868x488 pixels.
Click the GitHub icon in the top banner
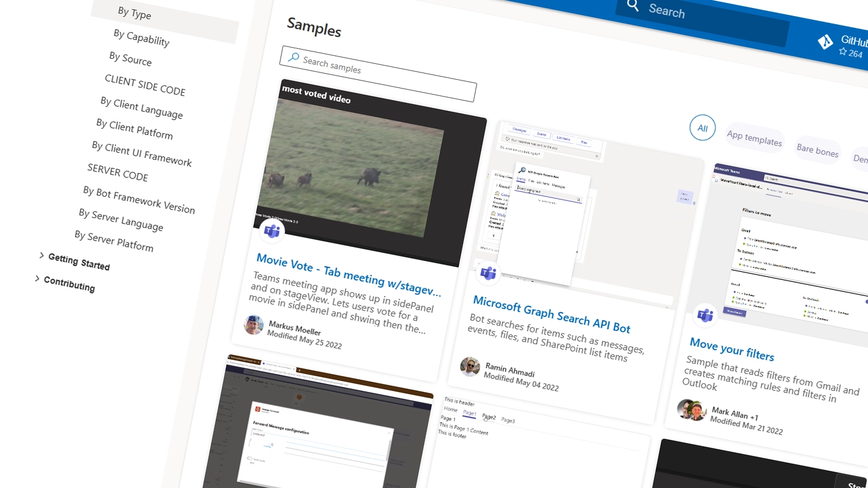pos(826,41)
